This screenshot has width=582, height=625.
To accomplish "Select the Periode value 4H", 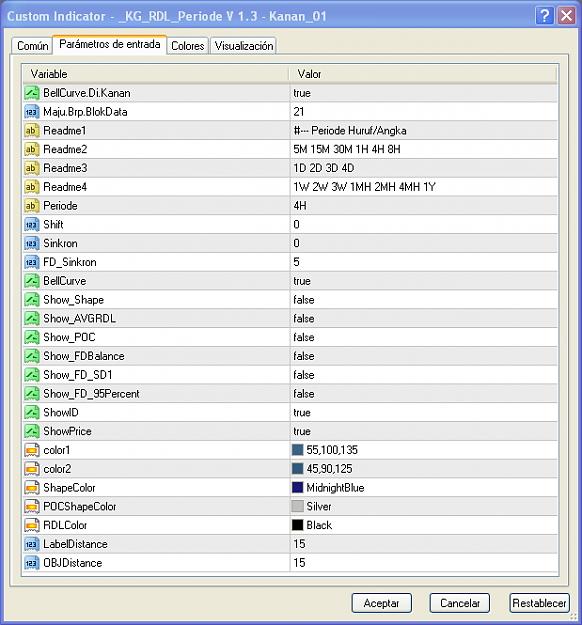I will (x=300, y=206).
